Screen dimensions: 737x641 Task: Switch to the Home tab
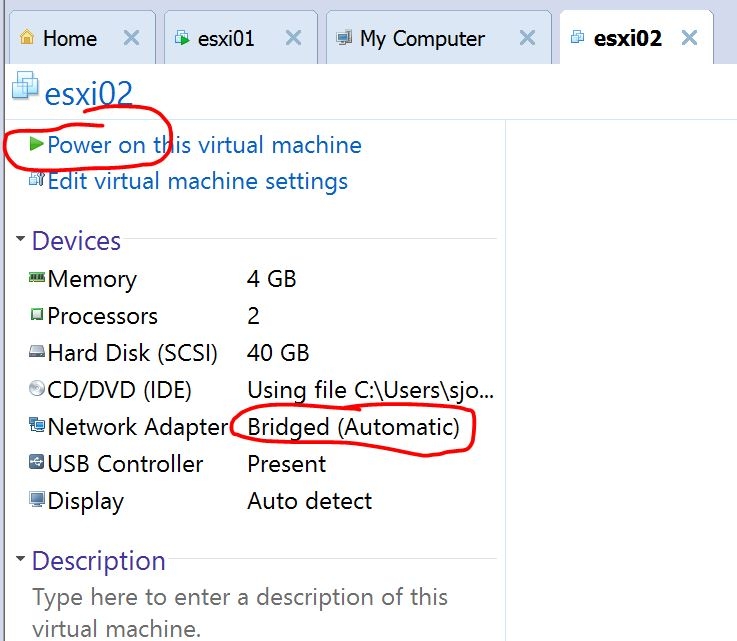click(82, 38)
